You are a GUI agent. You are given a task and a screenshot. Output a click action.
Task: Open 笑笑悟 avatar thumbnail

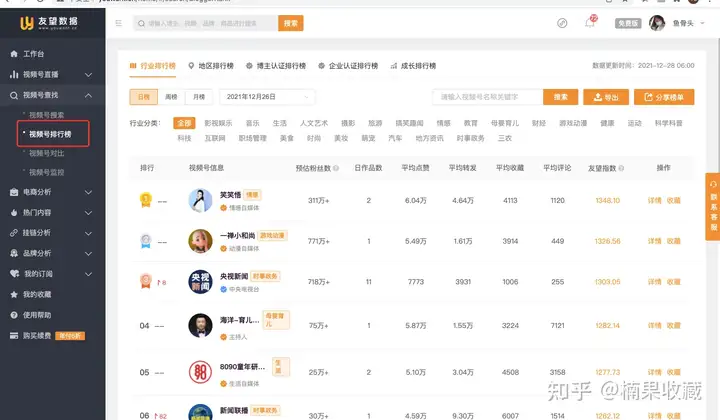coord(201,200)
